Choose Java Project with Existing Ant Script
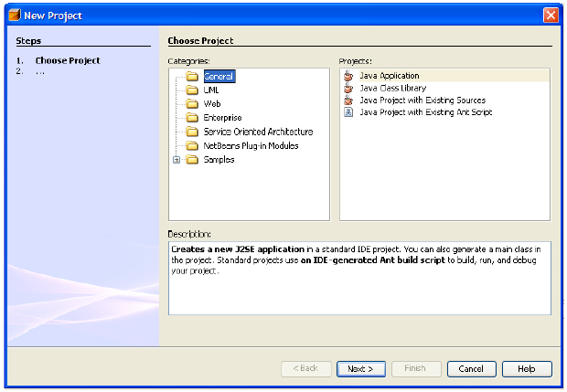Image resolution: width=567 pixels, height=392 pixels. point(425,112)
